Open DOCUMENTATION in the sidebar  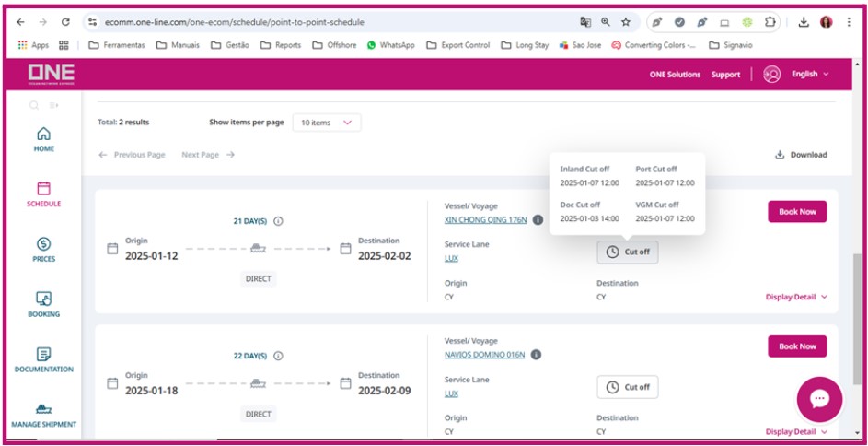tap(44, 359)
